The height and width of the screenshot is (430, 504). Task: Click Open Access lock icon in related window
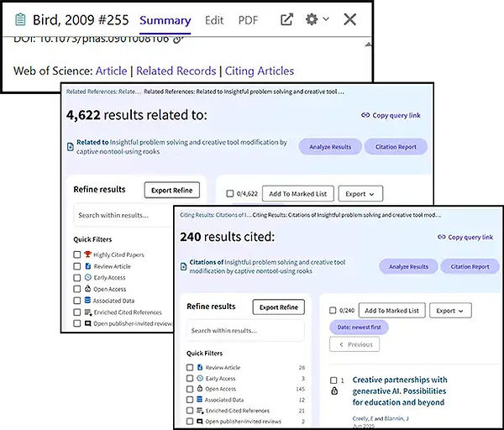pyautogui.click(x=87, y=288)
